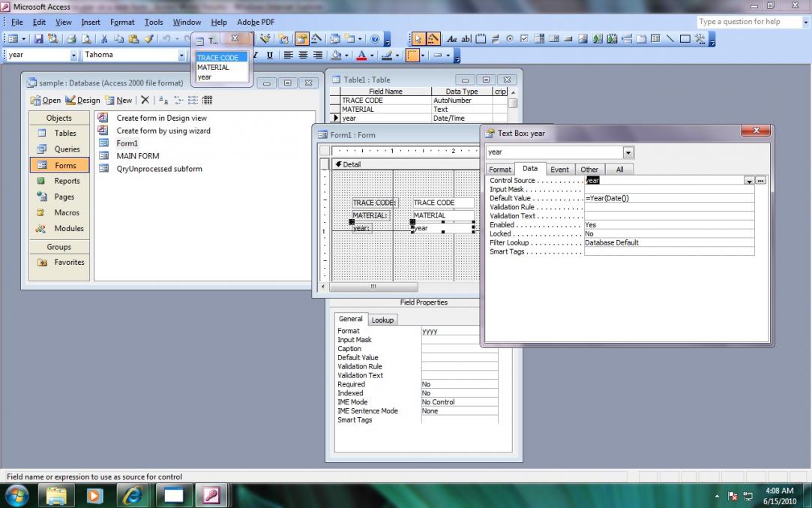Select Reports in the Objects pane
812x508 pixels.
point(59,181)
